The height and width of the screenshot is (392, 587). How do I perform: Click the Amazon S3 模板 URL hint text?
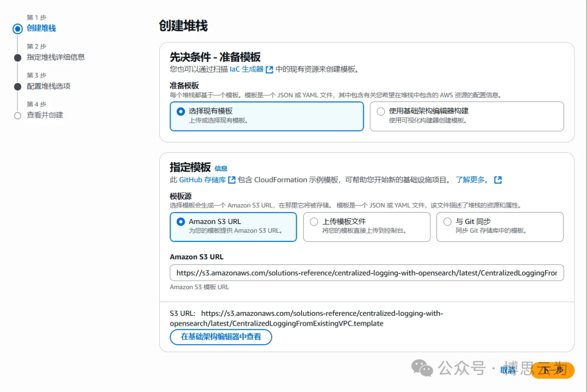coord(199,287)
